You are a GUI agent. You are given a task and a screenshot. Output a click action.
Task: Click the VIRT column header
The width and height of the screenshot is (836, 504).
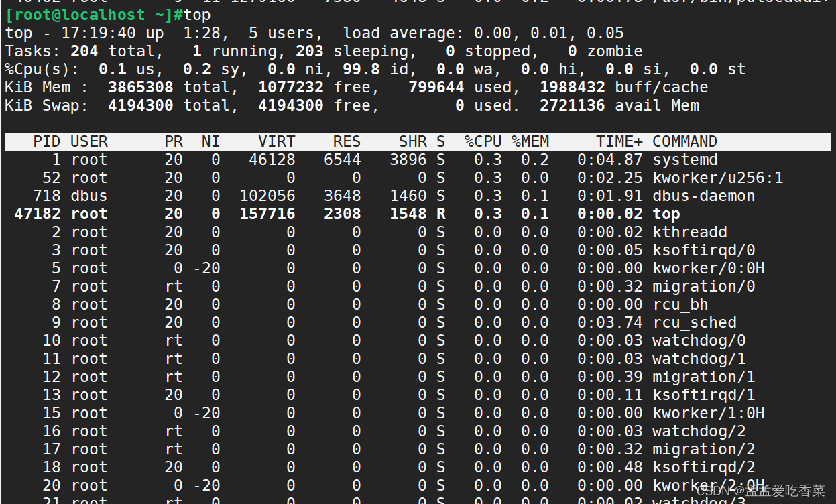tap(277, 141)
